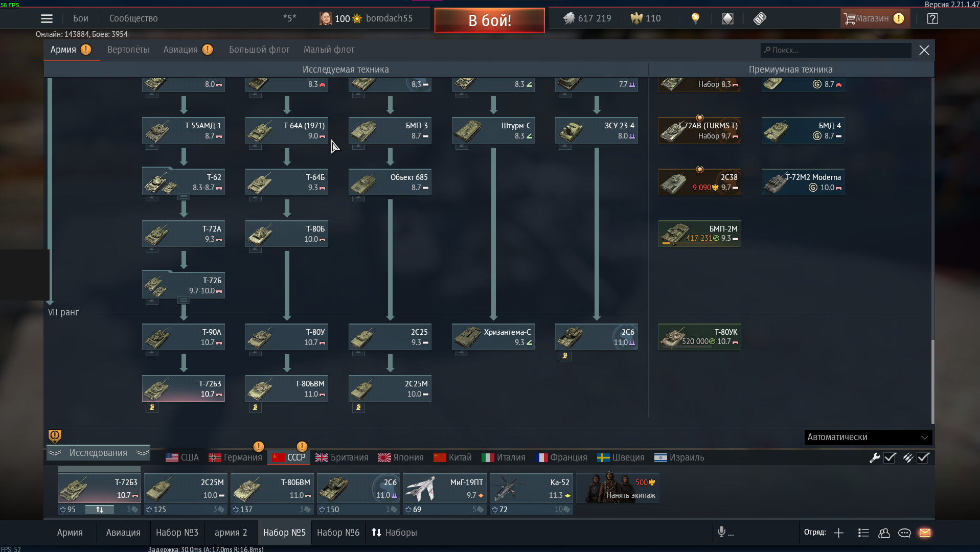Click the orange warning shield badge icon
The image size is (980, 552).
pos(55,436)
